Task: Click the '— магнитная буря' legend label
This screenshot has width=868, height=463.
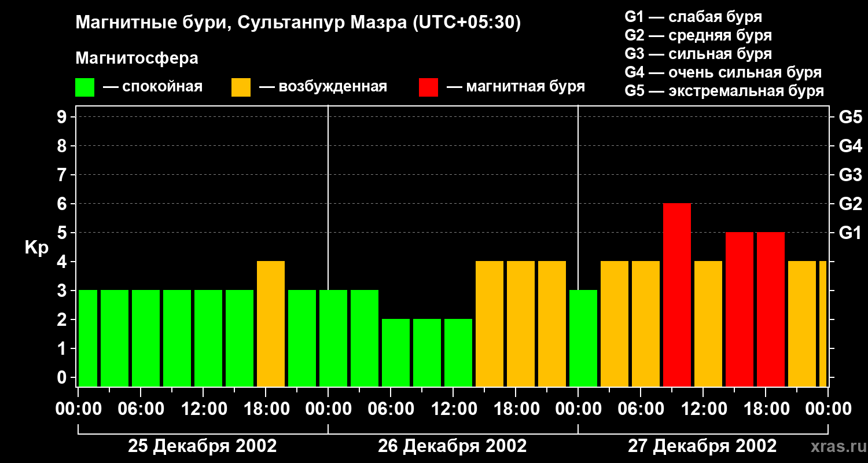Action: point(516,87)
